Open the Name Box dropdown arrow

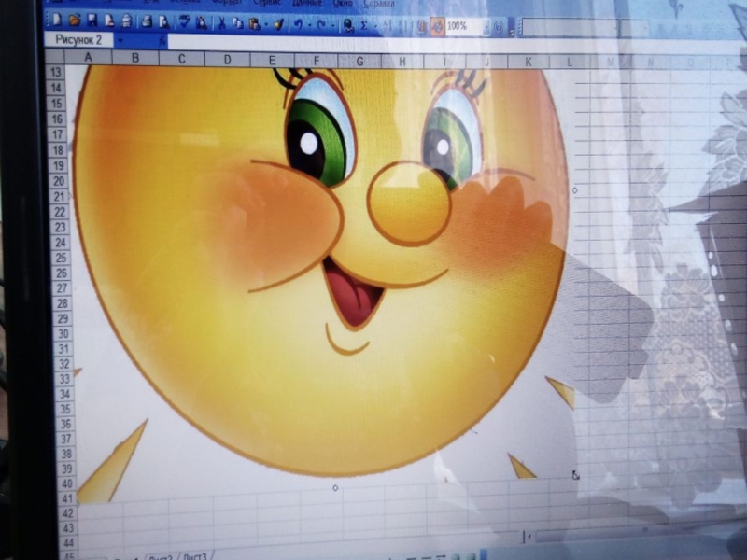click(120, 40)
